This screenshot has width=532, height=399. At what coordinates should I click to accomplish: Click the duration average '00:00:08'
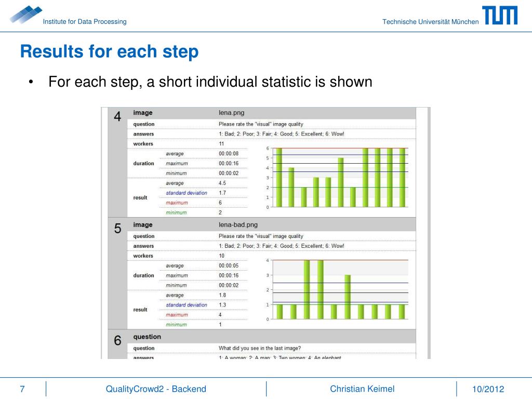[229, 154]
